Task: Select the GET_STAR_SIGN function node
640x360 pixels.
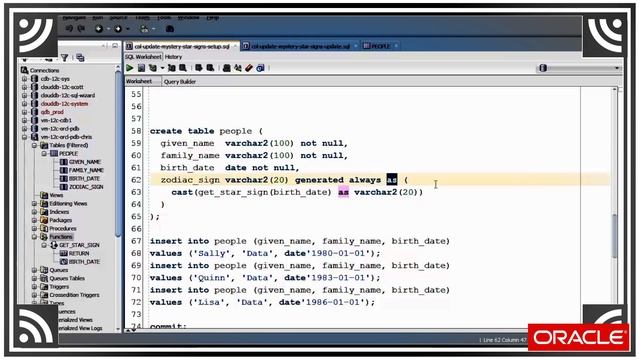Action: (x=79, y=245)
